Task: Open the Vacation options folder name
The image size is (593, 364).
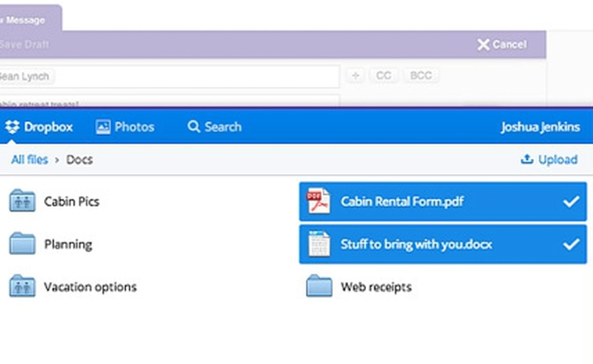Action: click(91, 287)
